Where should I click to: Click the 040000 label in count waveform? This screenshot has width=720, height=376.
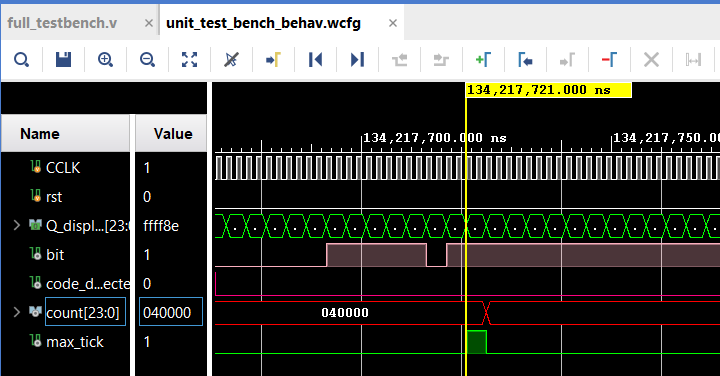(x=345, y=313)
